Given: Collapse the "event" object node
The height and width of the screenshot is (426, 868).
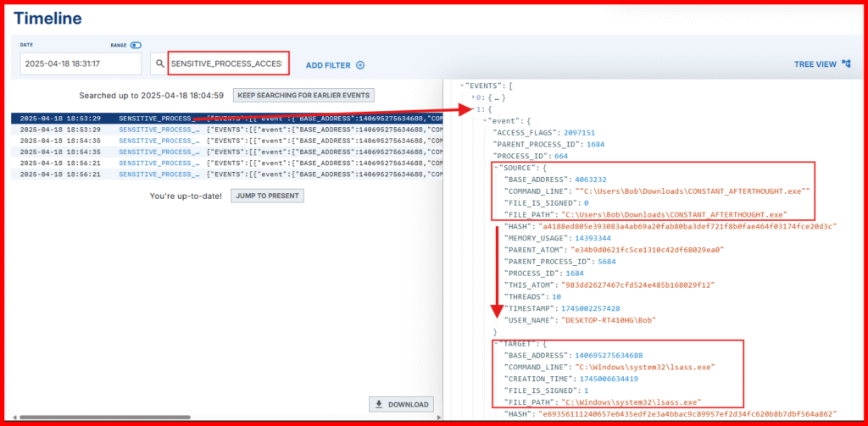Looking at the screenshot, I should 486,121.
